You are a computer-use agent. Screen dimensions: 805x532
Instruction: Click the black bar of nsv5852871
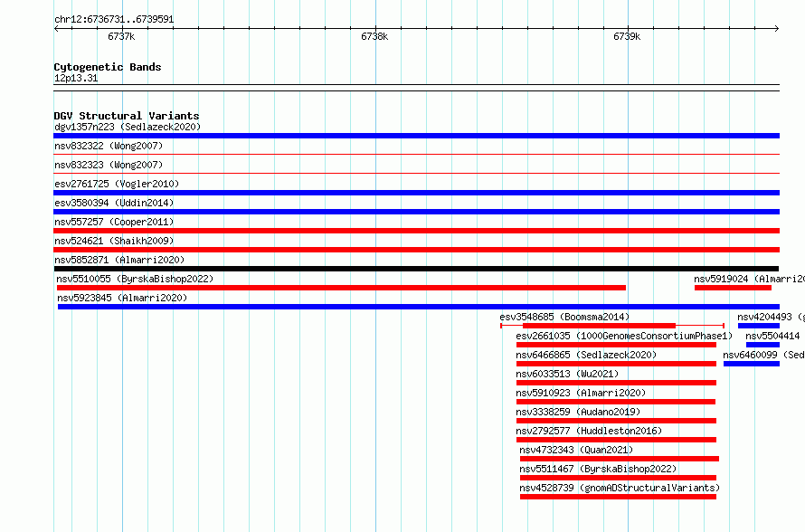tap(416, 269)
